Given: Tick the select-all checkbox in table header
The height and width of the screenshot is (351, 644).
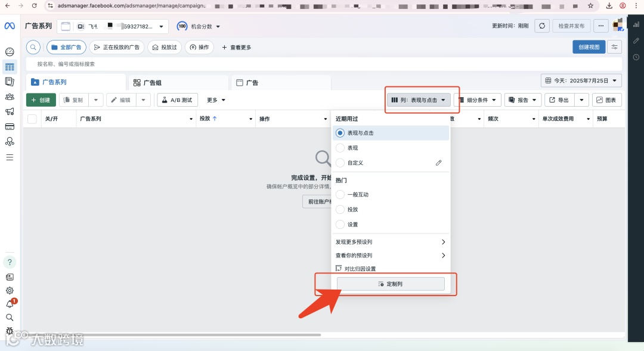Looking at the screenshot, I should [x=32, y=119].
